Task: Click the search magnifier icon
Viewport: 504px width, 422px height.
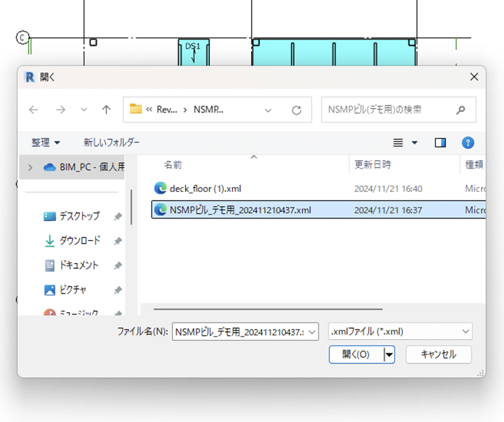Action: 460,110
